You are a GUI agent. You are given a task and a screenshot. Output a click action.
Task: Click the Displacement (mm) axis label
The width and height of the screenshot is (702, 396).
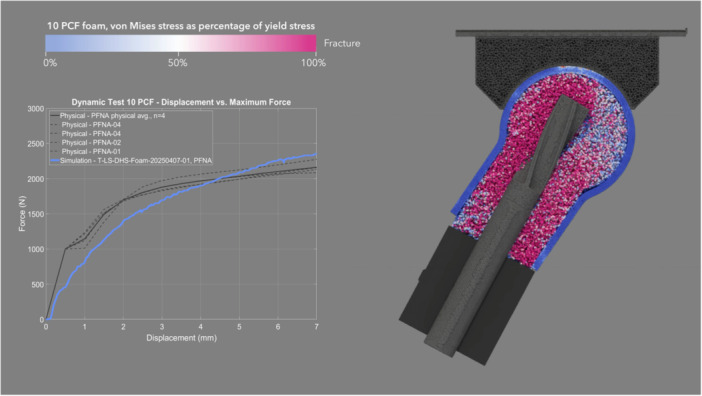tap(181, 338)
